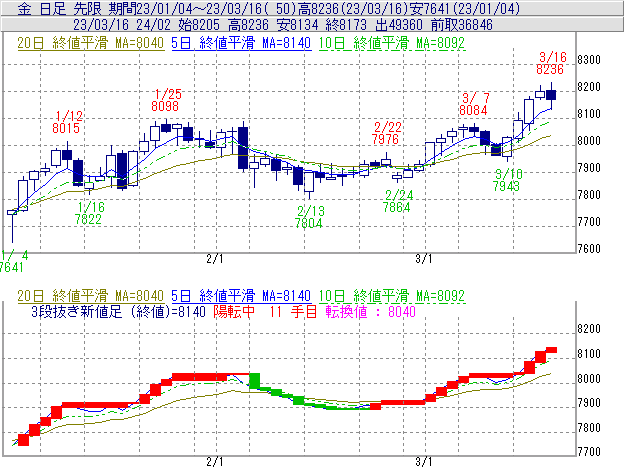Click the upper chart 20日 終値平滑 MA=8040 legend
The height and width of the screenshot is (475, 624).
pos(90,43)
